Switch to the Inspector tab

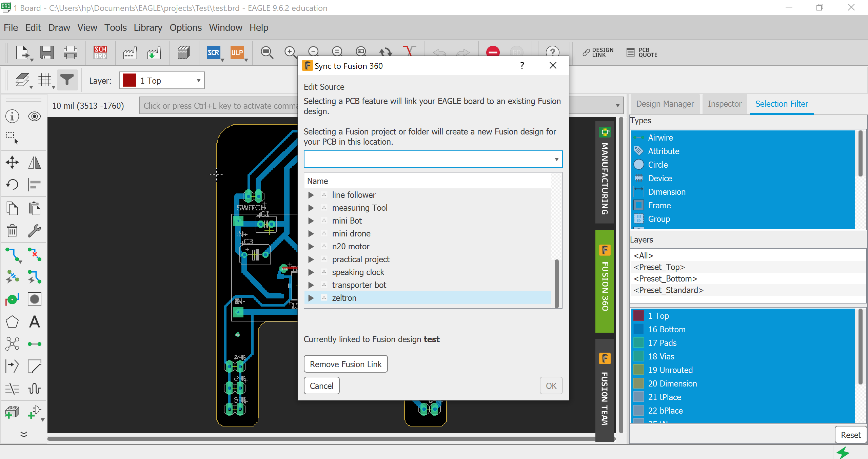(724, 104)
